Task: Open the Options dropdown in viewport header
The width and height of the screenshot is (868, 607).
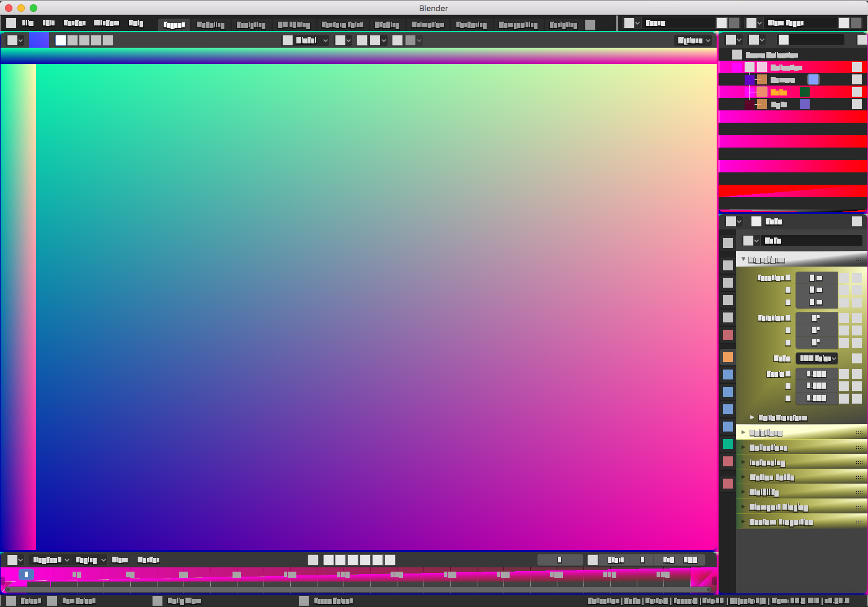Action: click(694, 40)
